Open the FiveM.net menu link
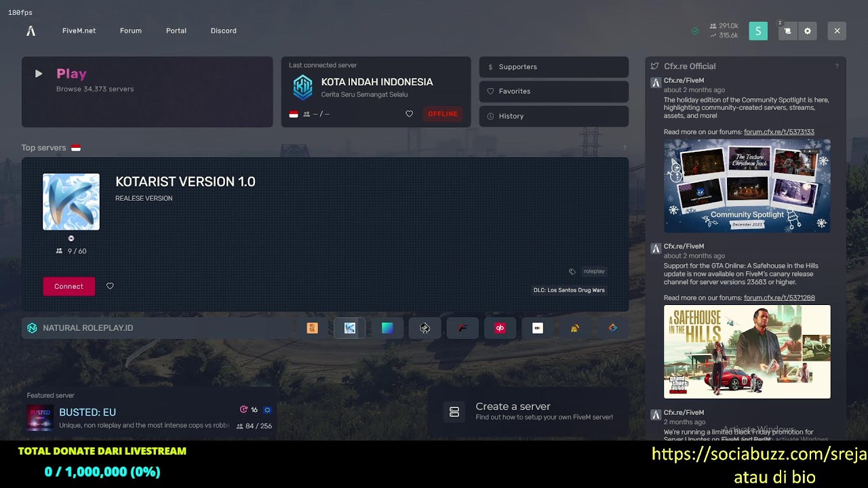The width and height of the screenshot is (868, 488). [79, 30]
